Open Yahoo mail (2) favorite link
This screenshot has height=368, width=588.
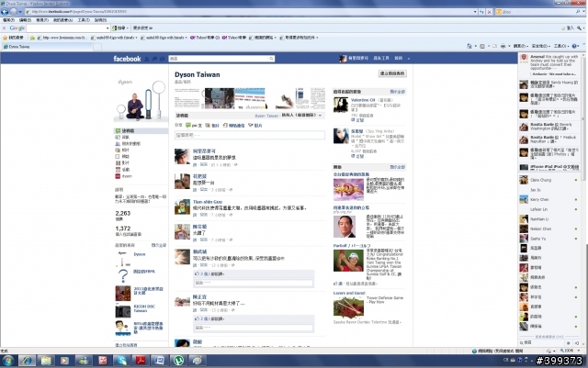205,38
